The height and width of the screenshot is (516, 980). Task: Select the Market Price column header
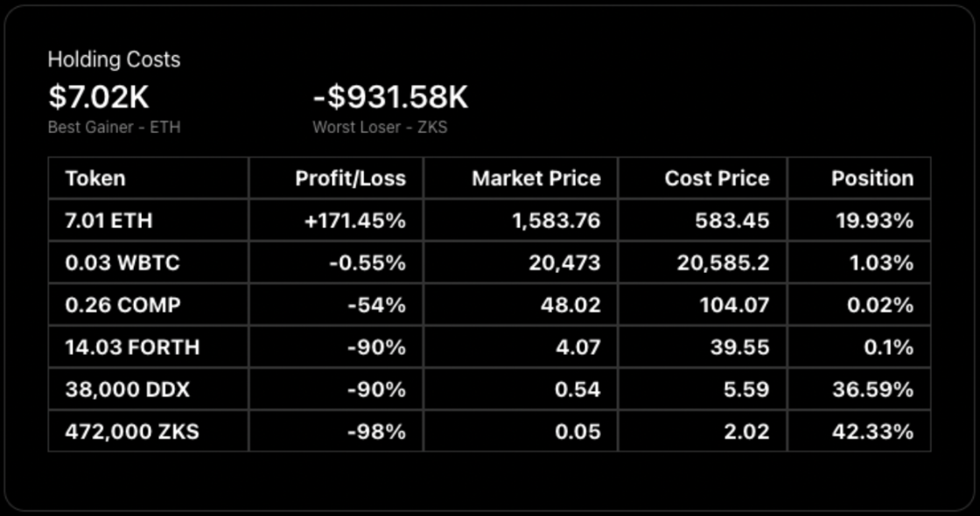(535, 178)
